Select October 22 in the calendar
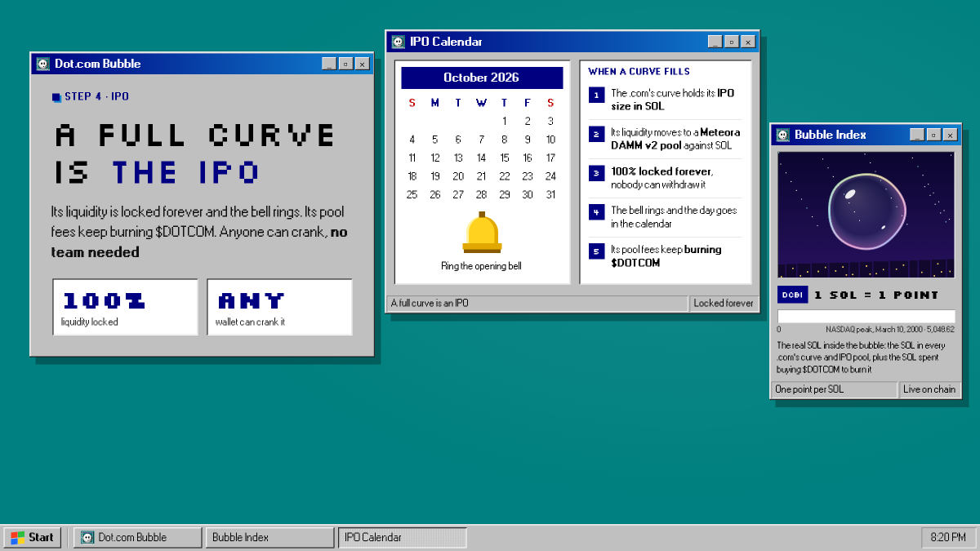The height and width of the screenshot is (551, 980). click(505, 176)
